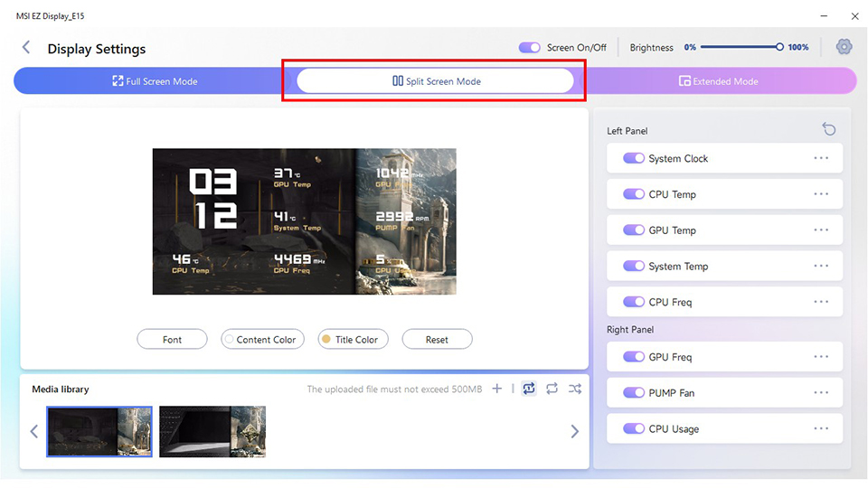Toggle Screen On/Off switch
The width and height of the screenshot is (868, 488).
[529, 48]
